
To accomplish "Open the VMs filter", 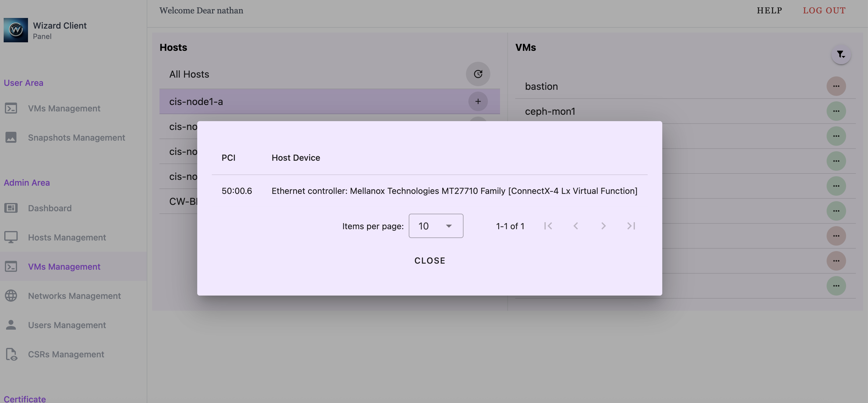I will tap(841, 54).
